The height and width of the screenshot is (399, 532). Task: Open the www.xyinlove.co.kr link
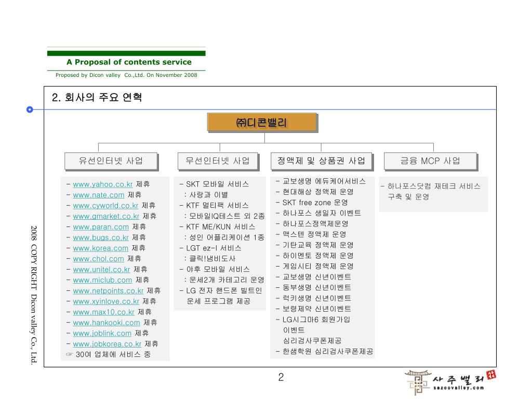tap(106, 302)
